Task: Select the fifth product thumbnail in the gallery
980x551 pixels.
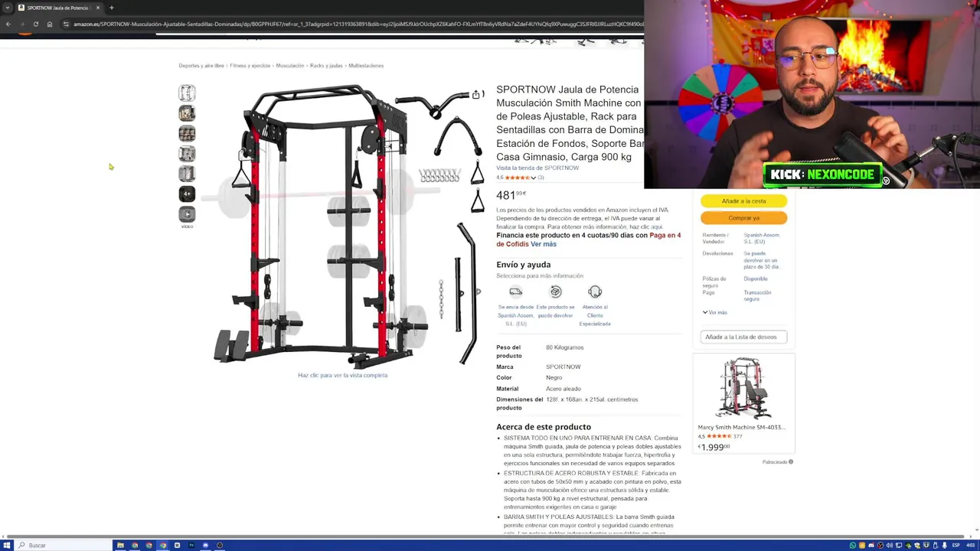Action: point(187,174)
